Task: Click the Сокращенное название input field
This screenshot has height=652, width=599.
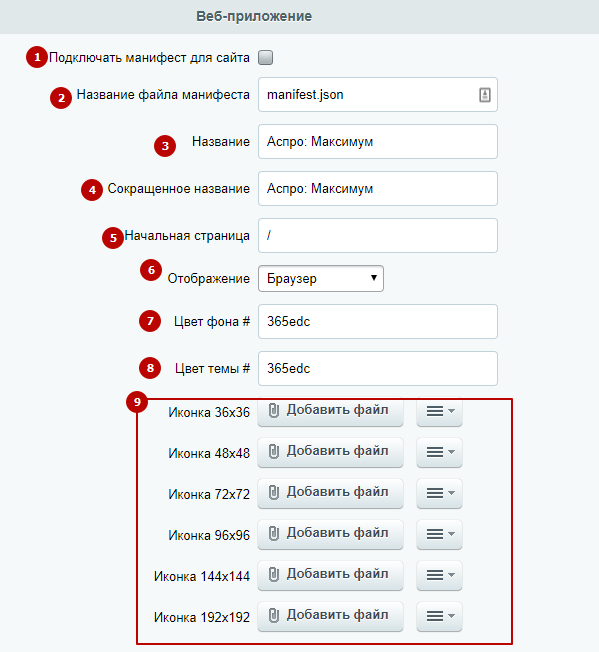Action: pyautogui.click(x=378, y=188)
